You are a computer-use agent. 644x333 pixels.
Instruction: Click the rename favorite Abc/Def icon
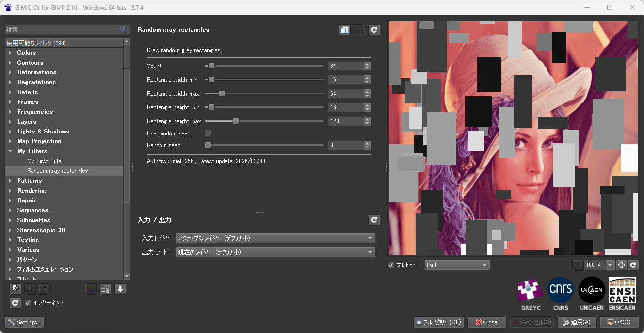click(x=45, y=289)
